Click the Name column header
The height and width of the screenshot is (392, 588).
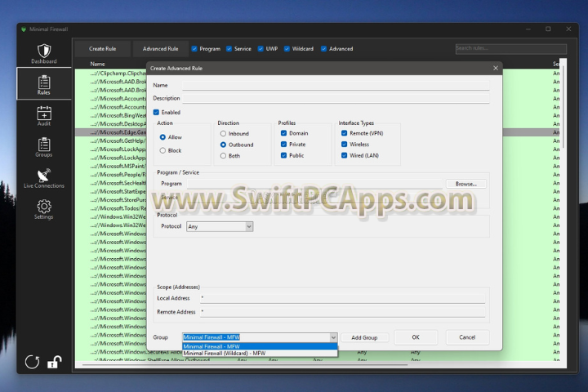97,64
